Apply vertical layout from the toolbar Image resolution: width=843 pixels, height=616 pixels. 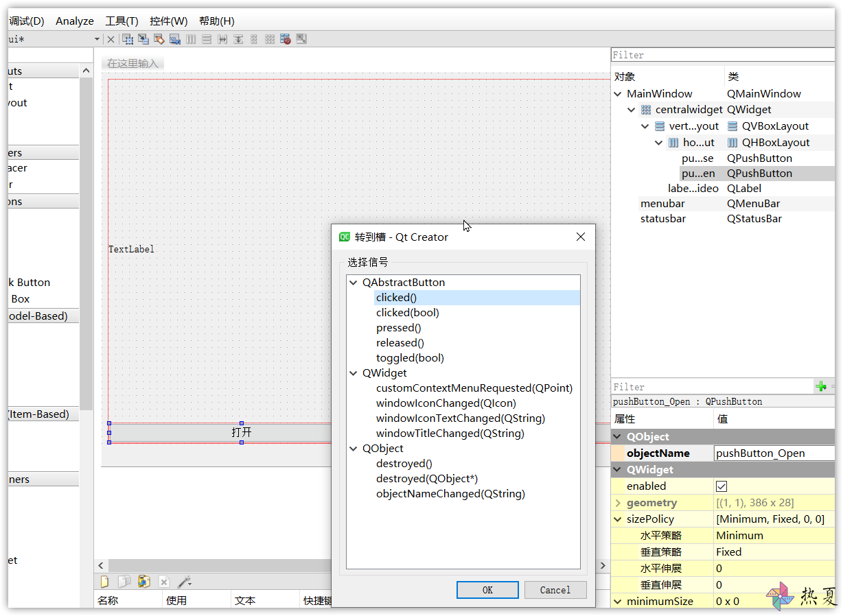pos(207,39)
